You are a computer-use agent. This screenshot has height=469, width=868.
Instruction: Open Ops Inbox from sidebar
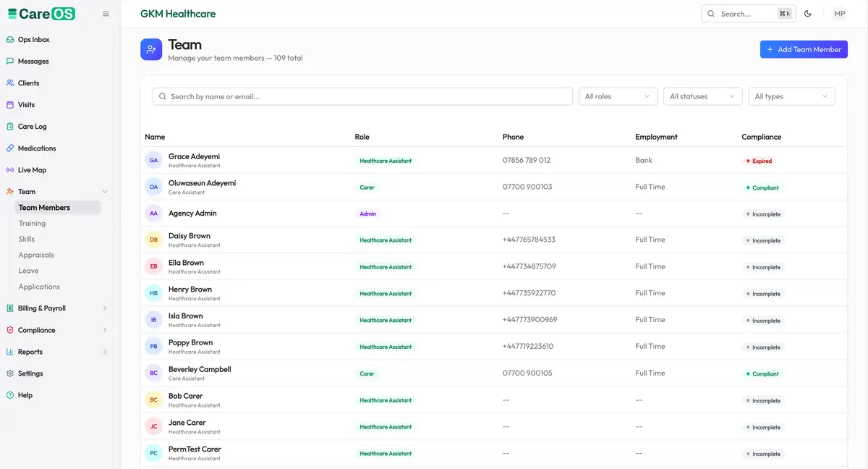33,40
